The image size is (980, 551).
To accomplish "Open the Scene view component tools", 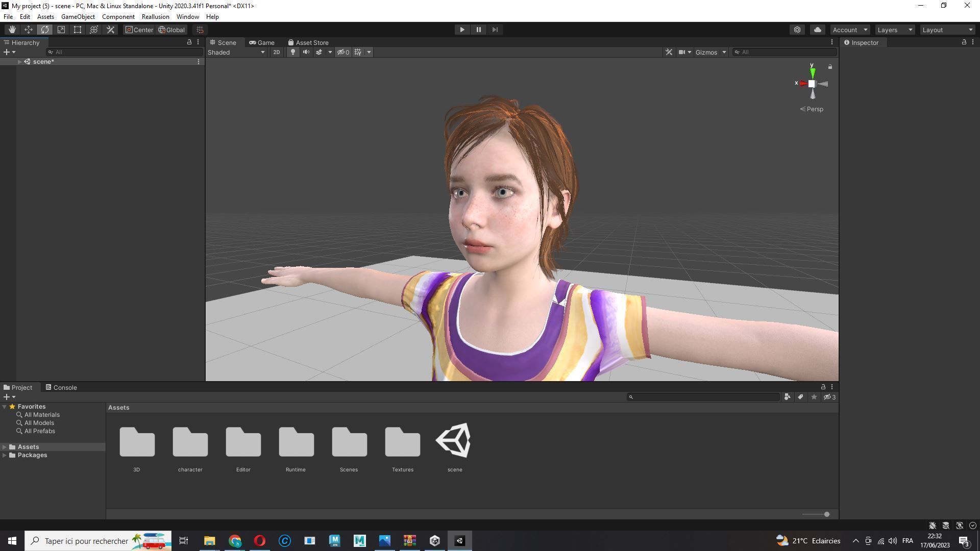I will tap(669, 52).
